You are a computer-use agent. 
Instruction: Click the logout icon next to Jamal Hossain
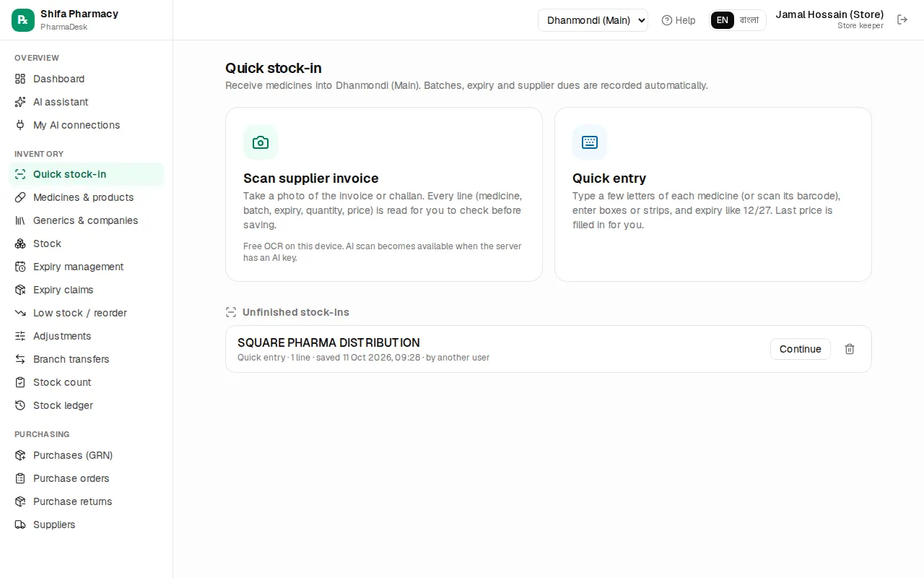click(902, 20)
